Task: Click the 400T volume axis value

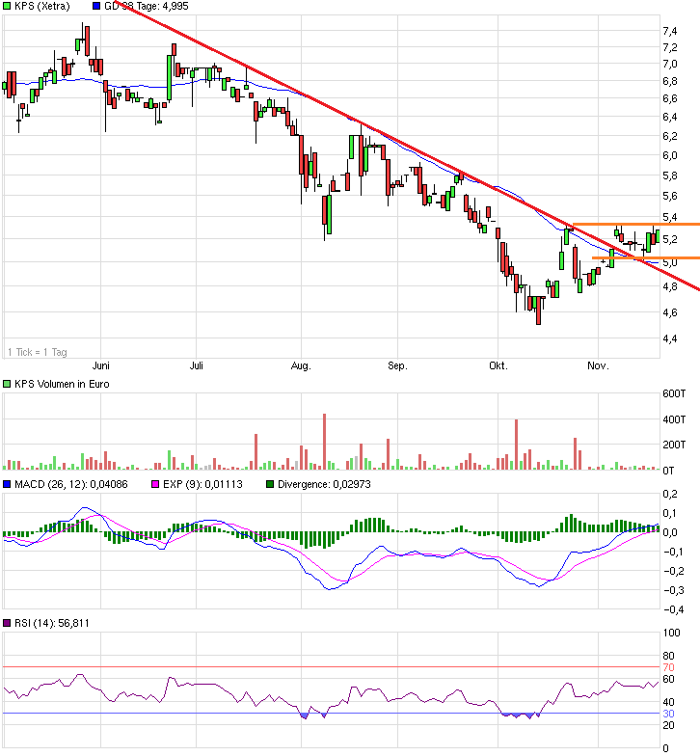Action: coord(674,419)
